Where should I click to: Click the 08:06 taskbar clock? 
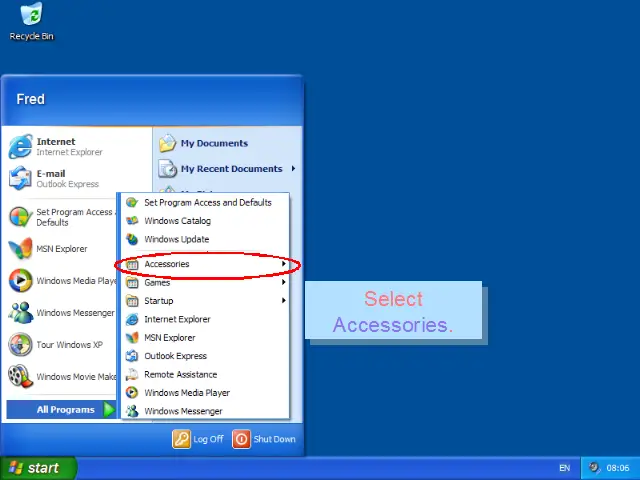618,468
